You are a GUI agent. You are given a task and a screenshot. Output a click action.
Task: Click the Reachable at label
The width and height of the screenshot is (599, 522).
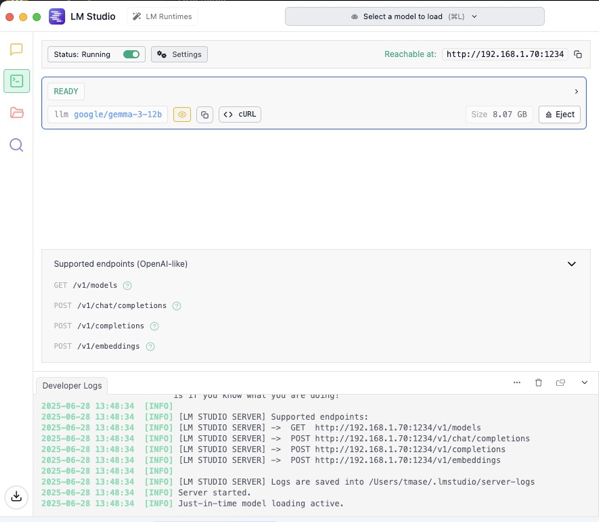coord(410,54)
